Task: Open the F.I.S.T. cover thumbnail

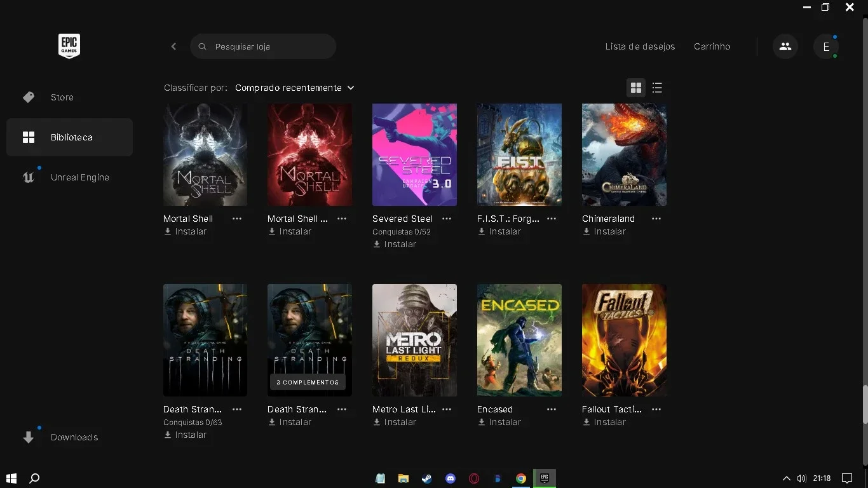Action: pyautogui.click(x=519, y=154)
